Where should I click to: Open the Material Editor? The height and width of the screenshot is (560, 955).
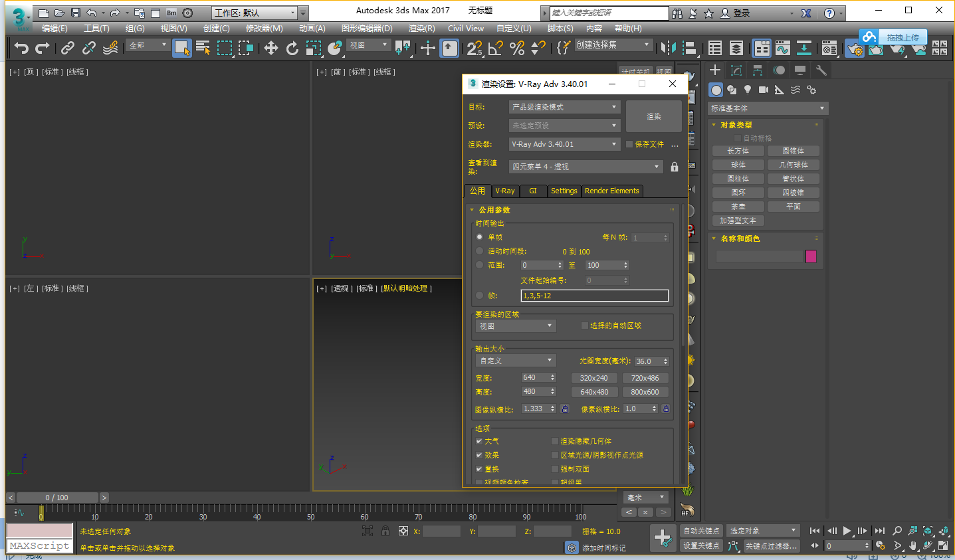point(829,48)
